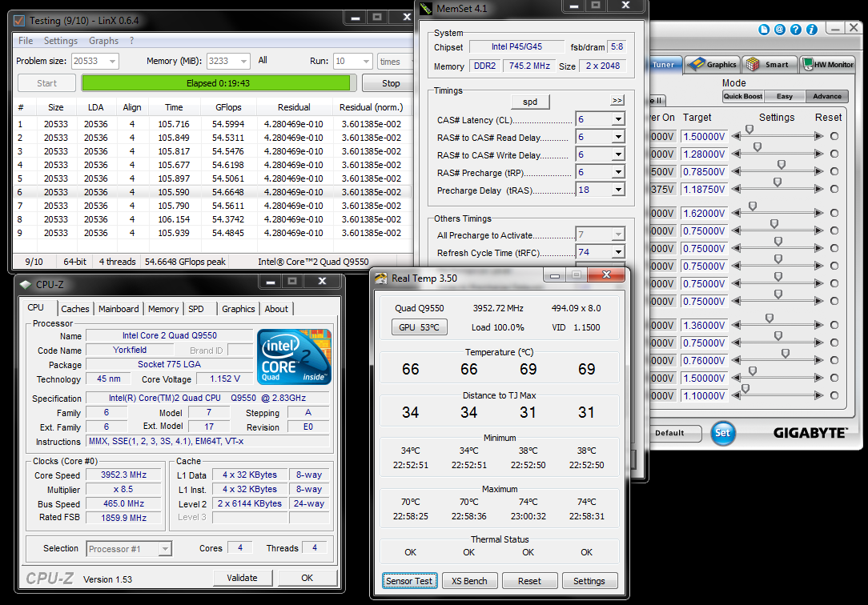This screenshot has height=605, width=868.
Task: Click the XS Bench button in Real Temp
Action: tap(469, 581)
